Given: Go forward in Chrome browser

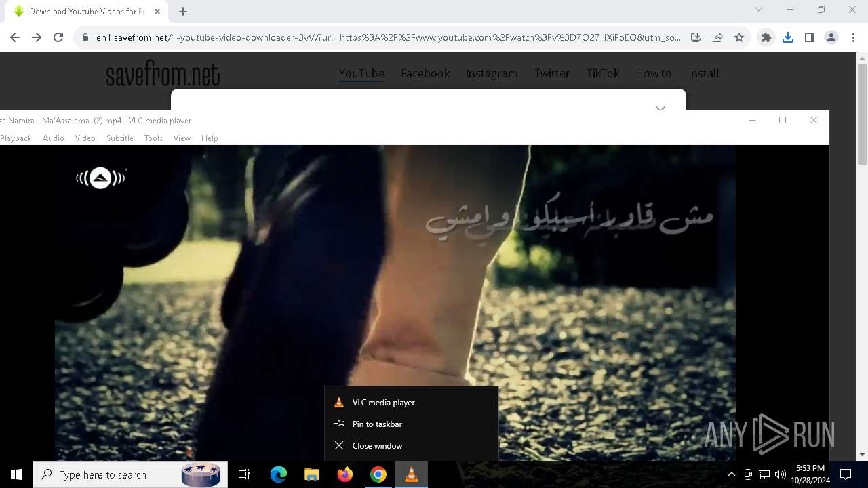Looking at the screenshot, I should pyautogui.click(x=37, y=37).
